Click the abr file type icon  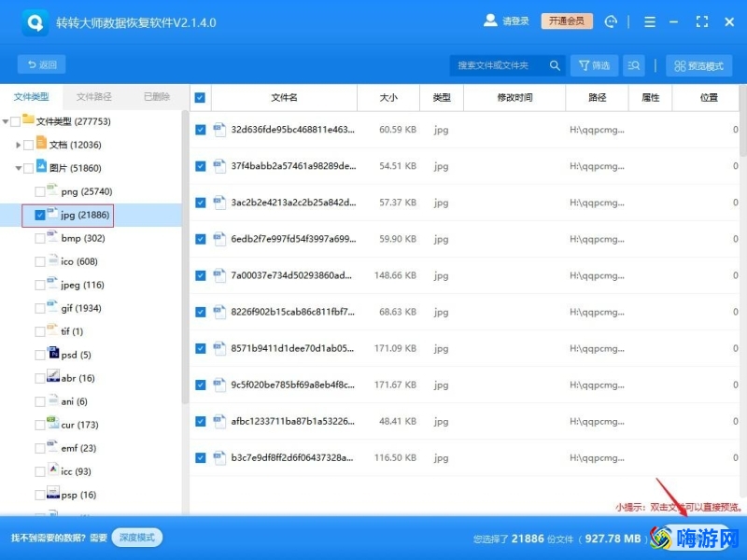53,376
